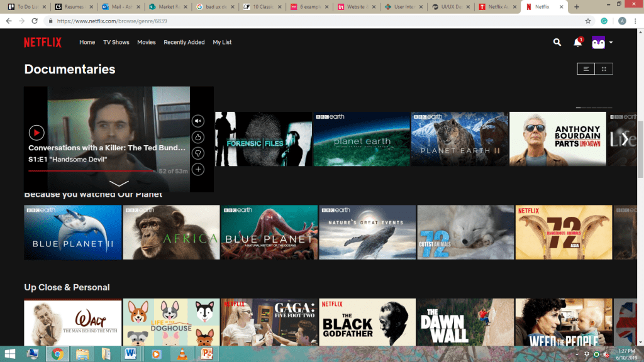Open Movies section
The image size is (644, 362).
146,42
